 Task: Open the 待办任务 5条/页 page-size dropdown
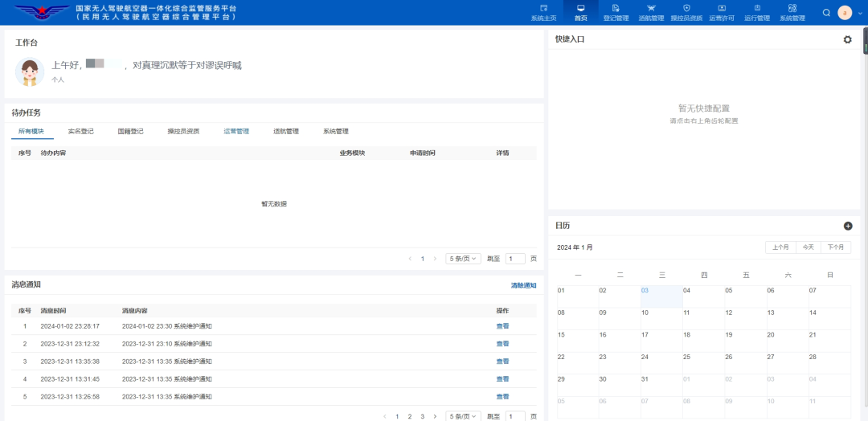coord(464,259)
